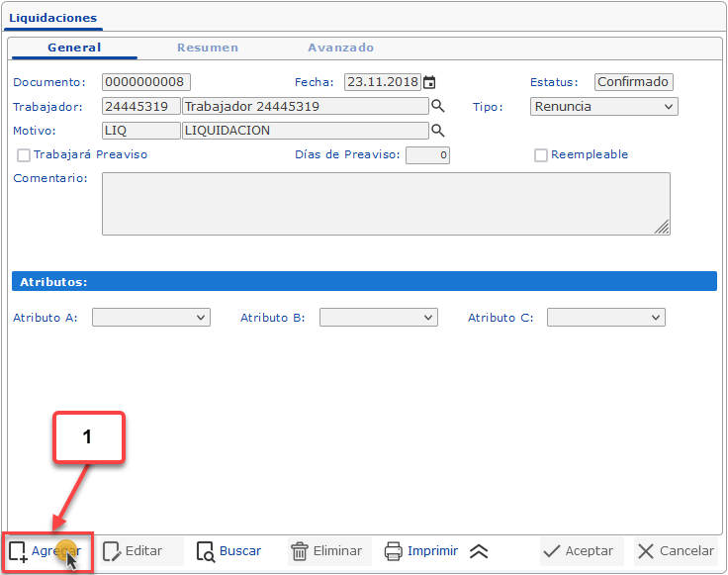
Task: Toggle the Reempleable checkbox
Action: click(x=541, y=155)
